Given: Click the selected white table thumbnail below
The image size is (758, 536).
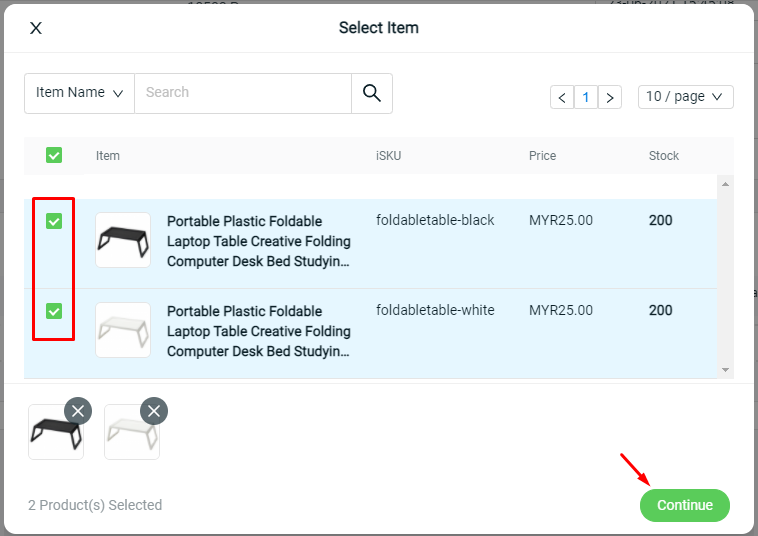Looking at the screenshot, I should pyautogui.click(x=132, y=432).
